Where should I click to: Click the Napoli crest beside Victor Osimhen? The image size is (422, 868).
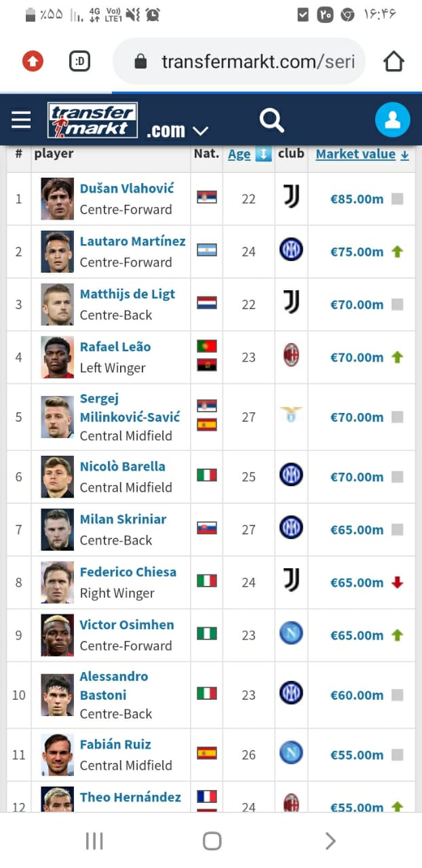291,634
